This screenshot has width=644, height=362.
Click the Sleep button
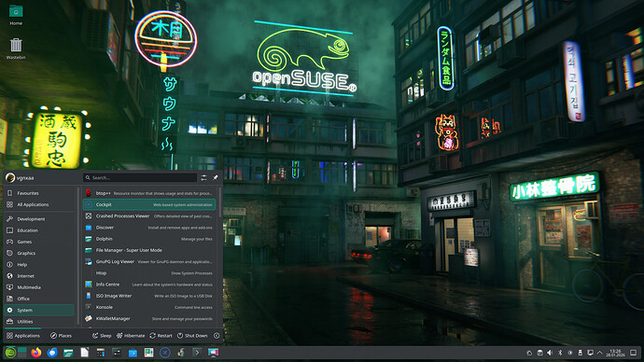(102, 336)
